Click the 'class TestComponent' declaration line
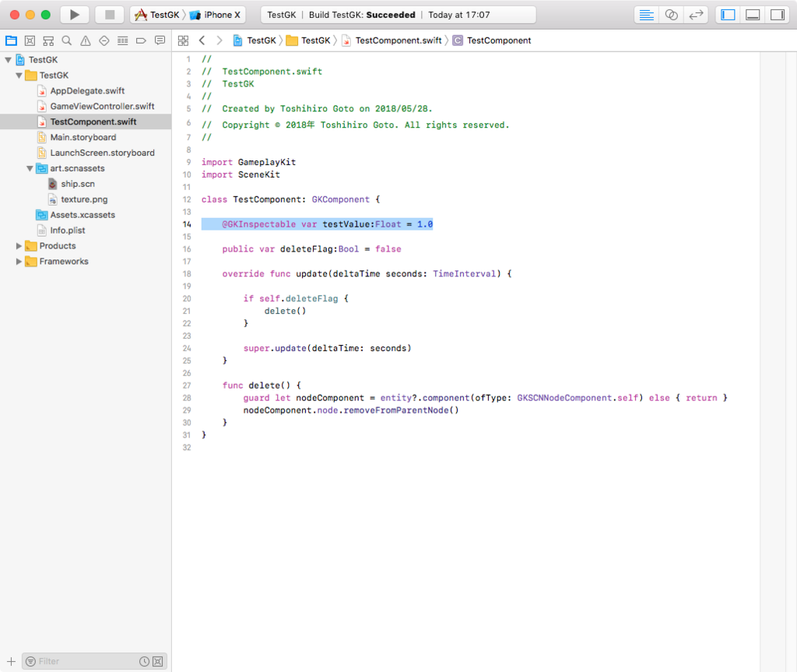Screen dimensions: 797x672 click(291, 199)
